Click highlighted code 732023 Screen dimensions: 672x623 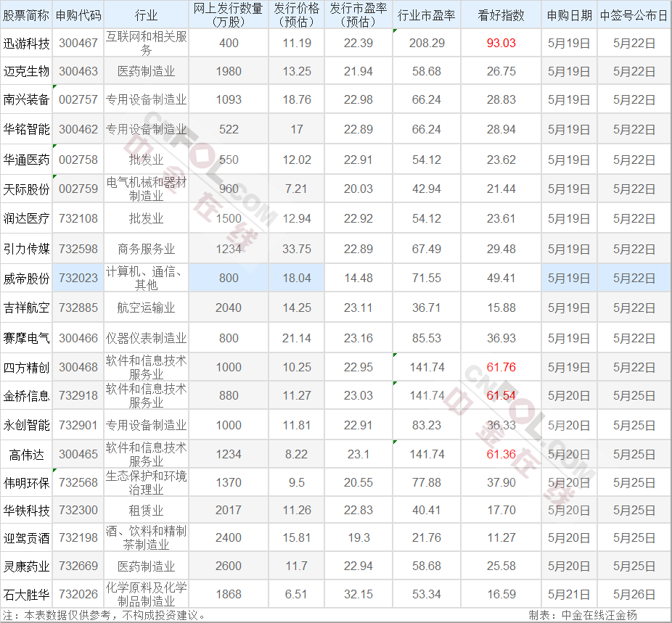78,279
